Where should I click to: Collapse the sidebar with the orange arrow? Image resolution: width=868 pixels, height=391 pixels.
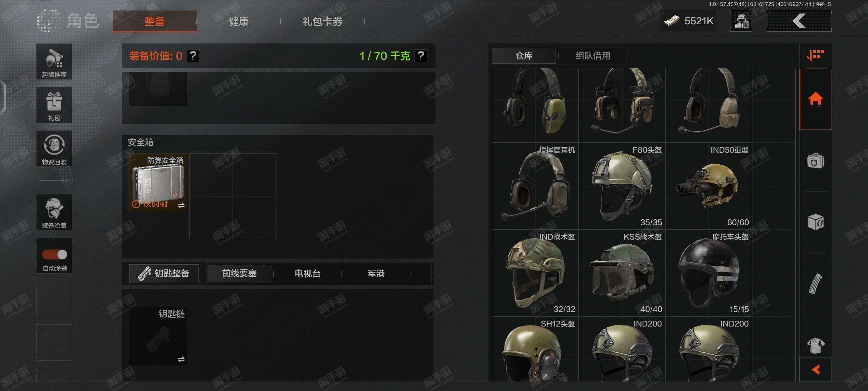816,370
